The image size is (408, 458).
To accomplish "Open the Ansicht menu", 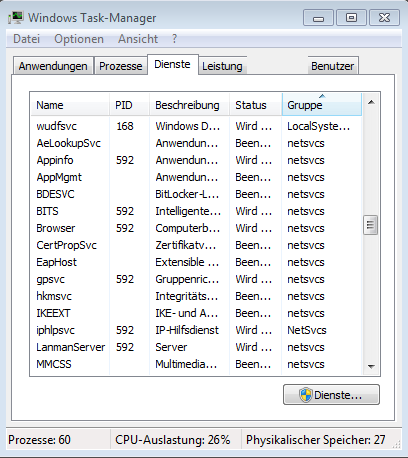I will [138, 39].
